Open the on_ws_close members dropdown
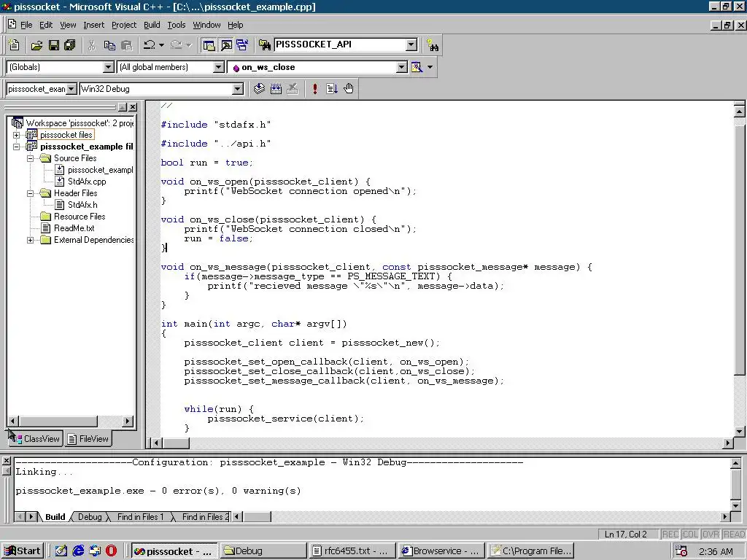The image size is (747, 560). click(x=402, y=67)
